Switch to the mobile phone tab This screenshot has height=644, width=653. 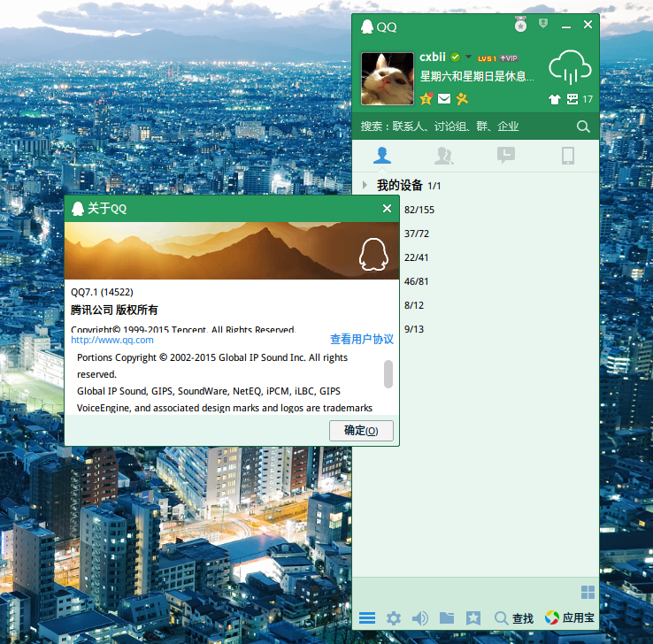(x=568, y=157)
